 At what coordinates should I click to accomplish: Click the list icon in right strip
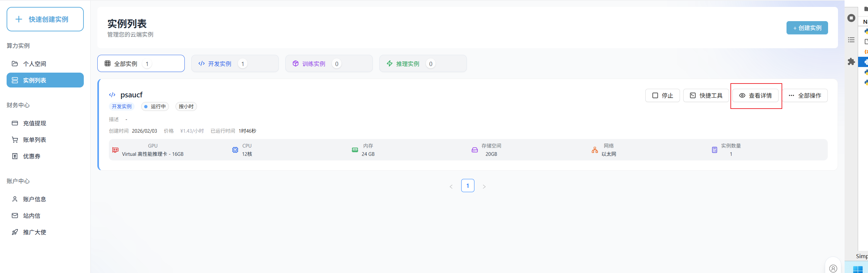pos(851,40)
